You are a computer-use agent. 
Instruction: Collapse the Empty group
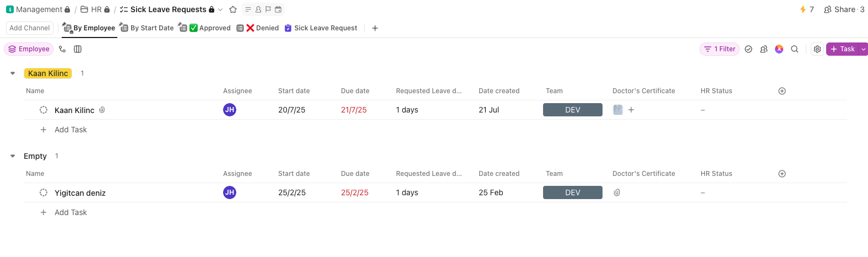pos(13,156)
